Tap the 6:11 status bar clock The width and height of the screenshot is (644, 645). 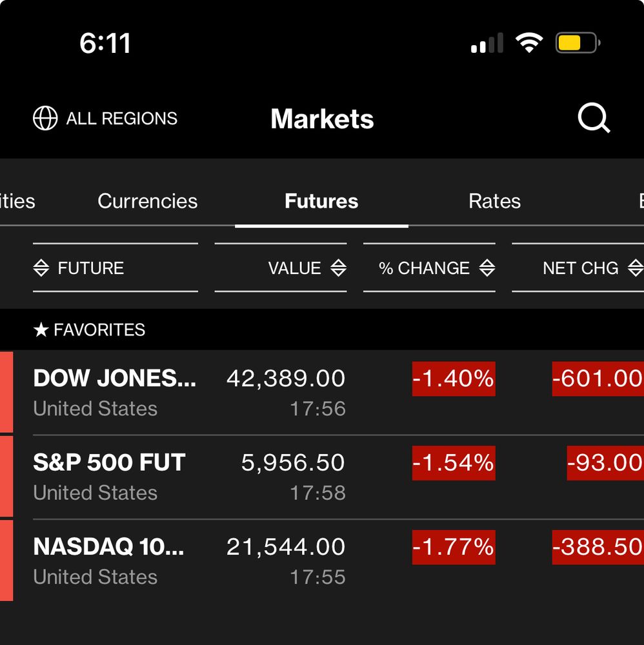(x=105, y=44)
